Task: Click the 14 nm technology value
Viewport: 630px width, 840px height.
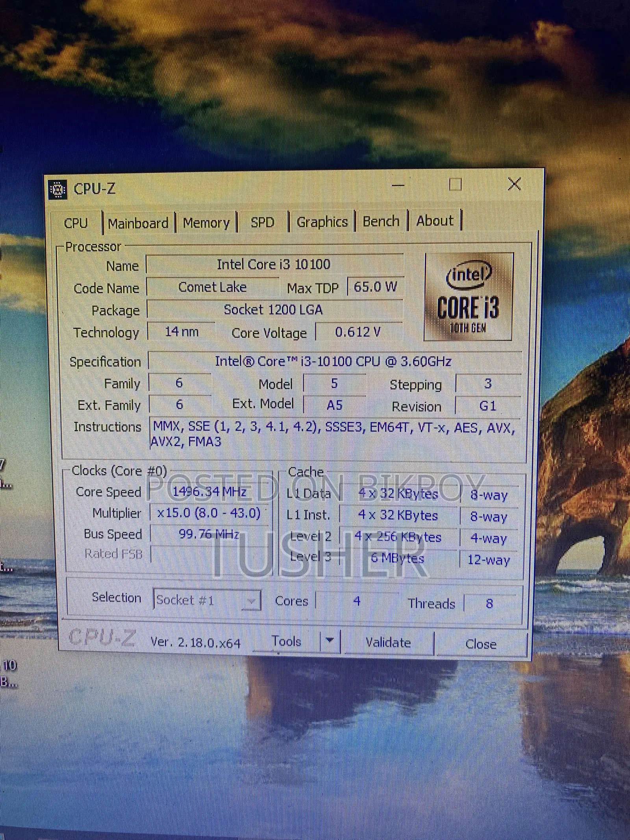Action: tap(181, 332)
